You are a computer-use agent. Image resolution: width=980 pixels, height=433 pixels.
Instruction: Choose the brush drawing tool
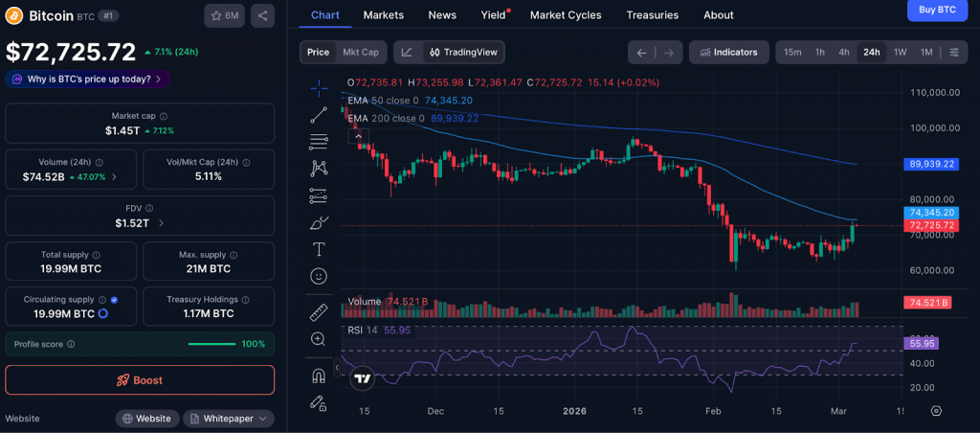pyautogui.click(x=319, y=222)
